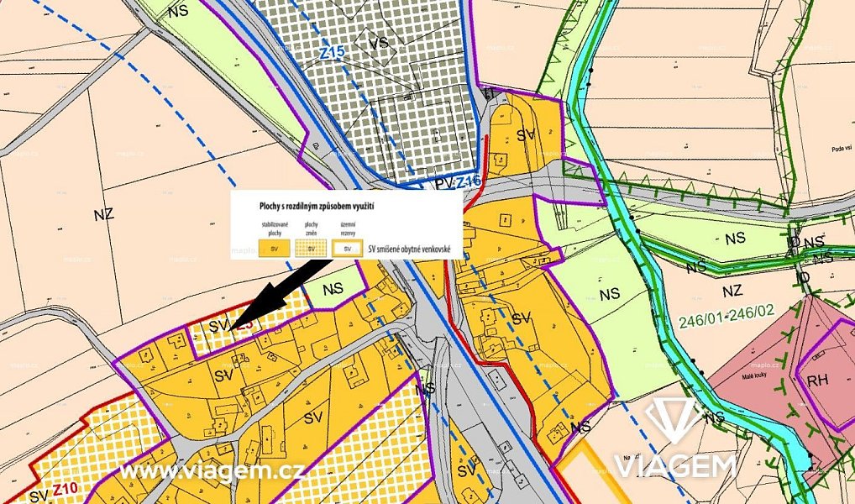The height and width of the screenshot is (504, 855).
Task: Click the upside-down "SV" label near the Z16 zone
Action: pyautogui.click(x=525, y=136)
